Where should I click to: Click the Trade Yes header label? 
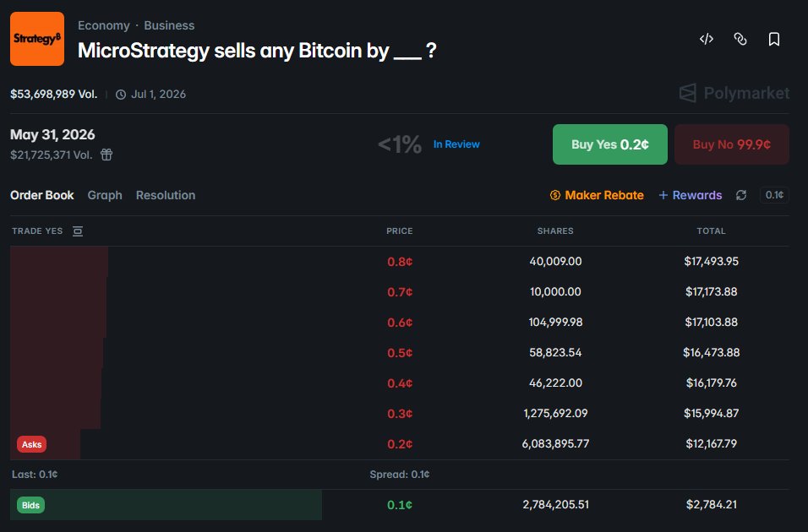(37, 231)
